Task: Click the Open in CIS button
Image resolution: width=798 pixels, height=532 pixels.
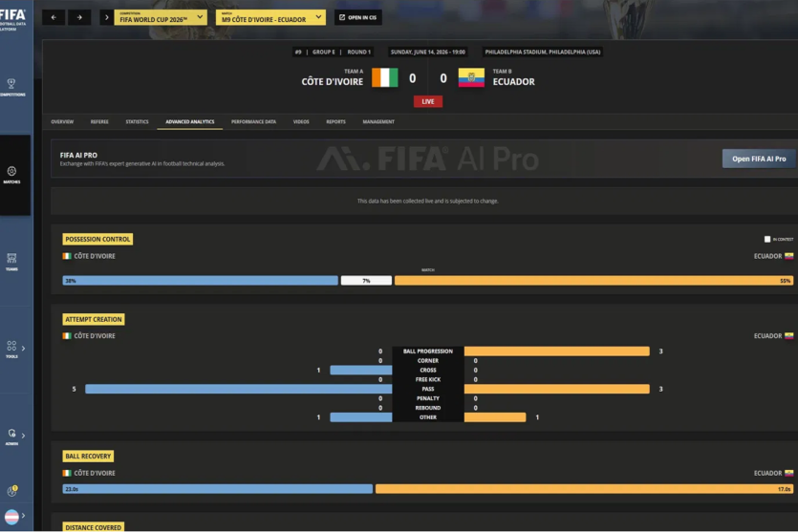Action: point(358,17)
